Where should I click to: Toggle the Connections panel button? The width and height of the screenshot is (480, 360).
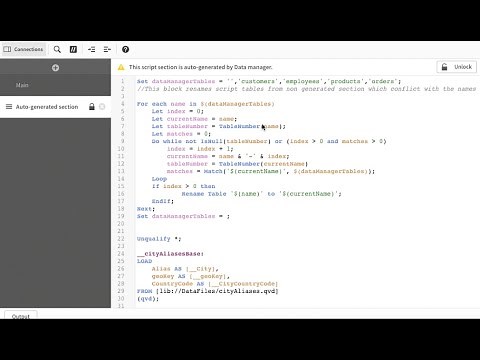[23, 49]
